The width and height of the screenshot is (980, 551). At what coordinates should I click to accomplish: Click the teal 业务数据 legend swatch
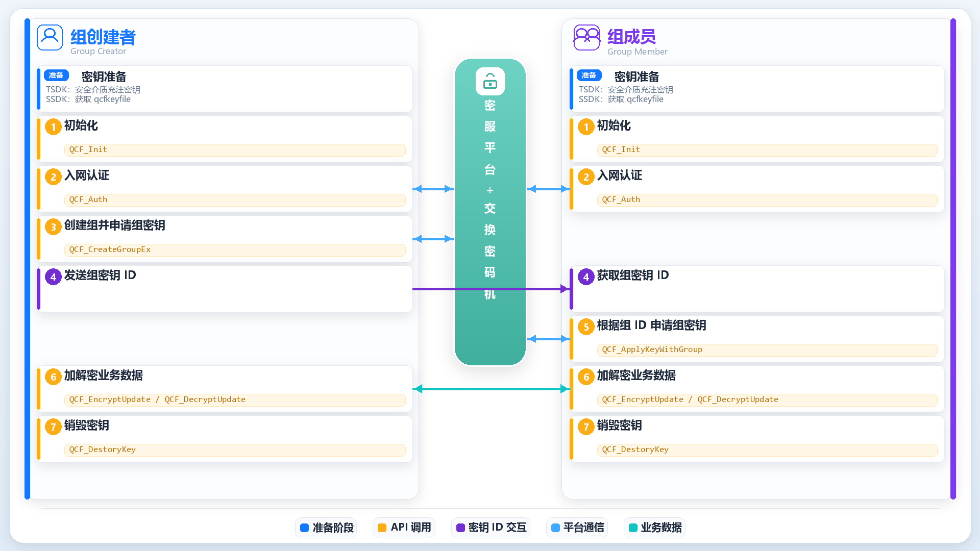tap(633, 528)
